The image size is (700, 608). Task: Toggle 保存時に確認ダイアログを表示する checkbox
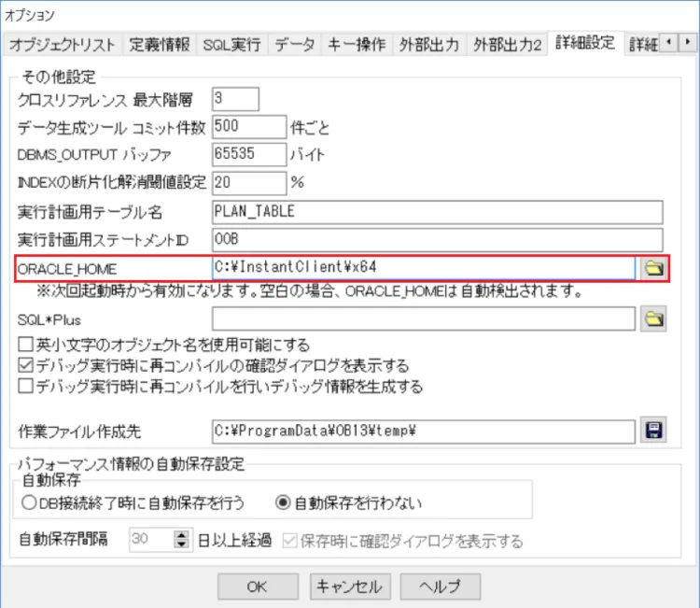tap(289, 541)
